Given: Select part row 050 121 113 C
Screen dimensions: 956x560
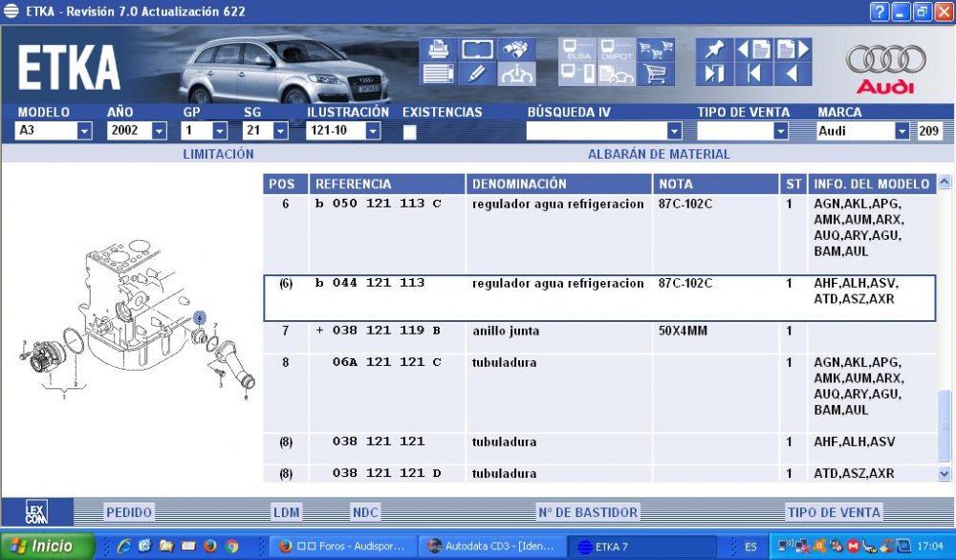Looking at the screenshot, I should coord(599,234).
